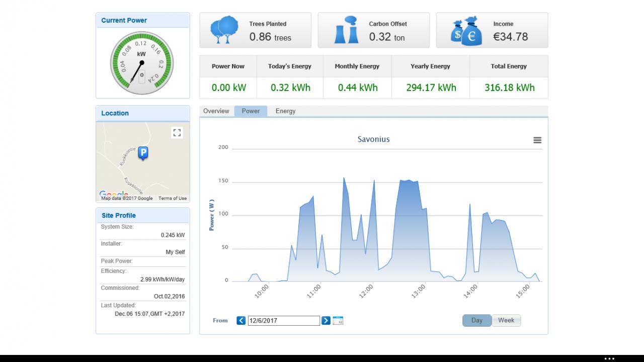Click the Efficiency value 2.99 kWh/kW/day

tap(163, 279)
